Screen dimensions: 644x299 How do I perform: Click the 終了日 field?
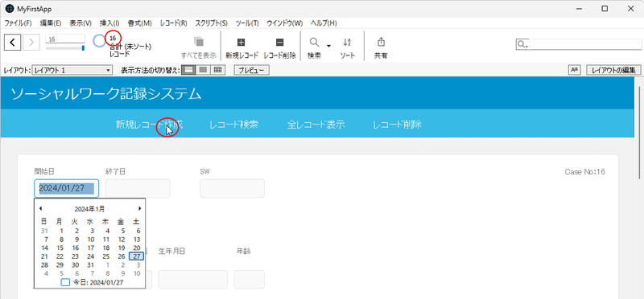tap(138, 188)
